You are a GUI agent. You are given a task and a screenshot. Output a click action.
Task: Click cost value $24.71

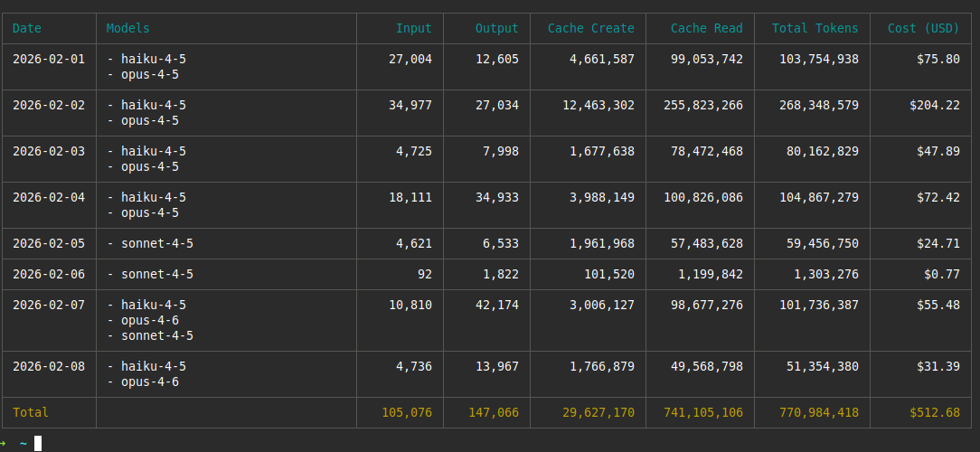pyautogui.click(x=938, y=243)
